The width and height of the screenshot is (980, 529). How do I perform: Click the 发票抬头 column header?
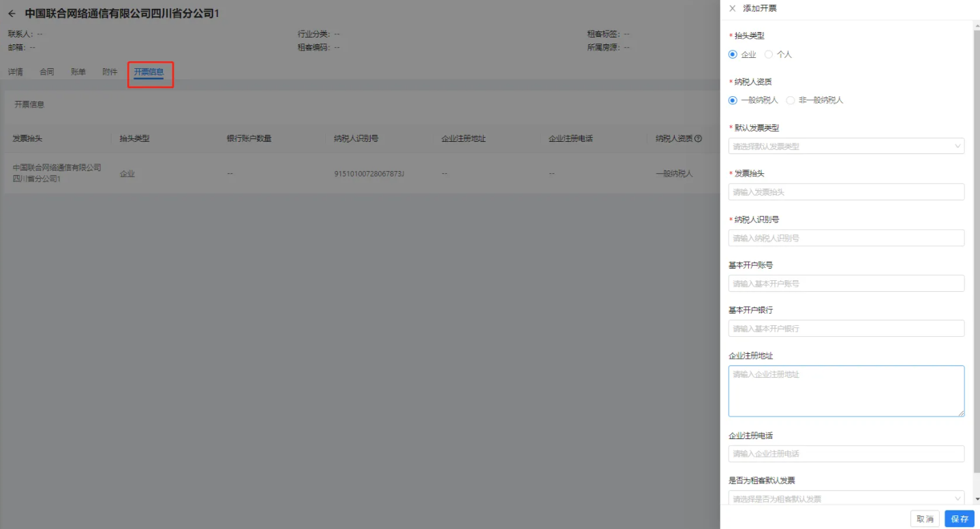coord(27,138)
